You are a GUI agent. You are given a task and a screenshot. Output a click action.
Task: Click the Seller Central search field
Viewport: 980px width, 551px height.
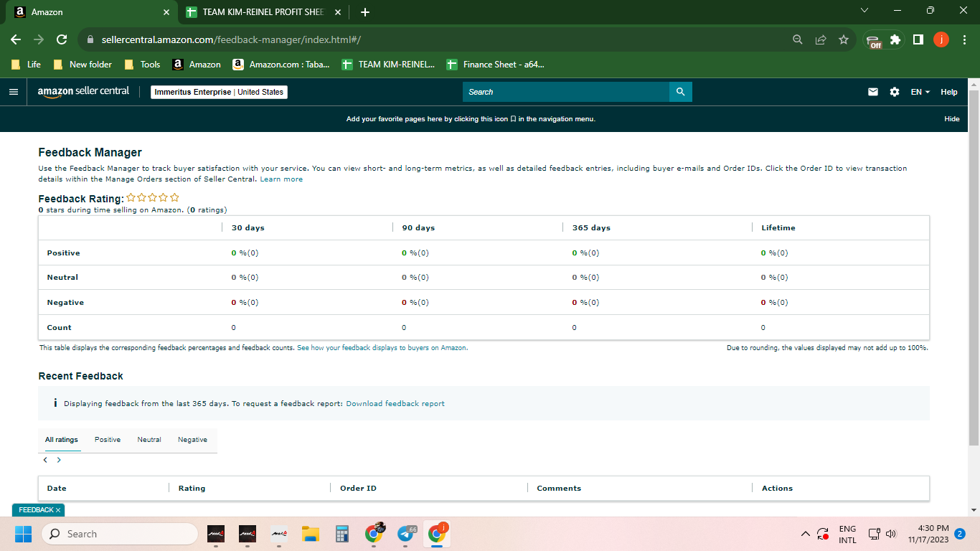[x=566, y=92]
